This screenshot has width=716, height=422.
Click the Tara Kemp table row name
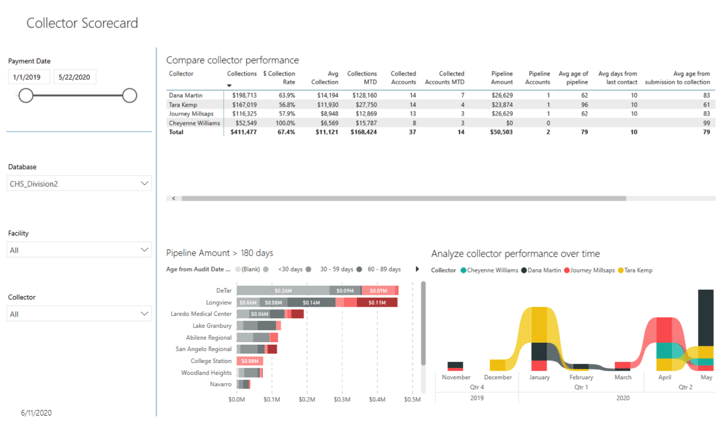pyautogui.click(x=183, y=105)
